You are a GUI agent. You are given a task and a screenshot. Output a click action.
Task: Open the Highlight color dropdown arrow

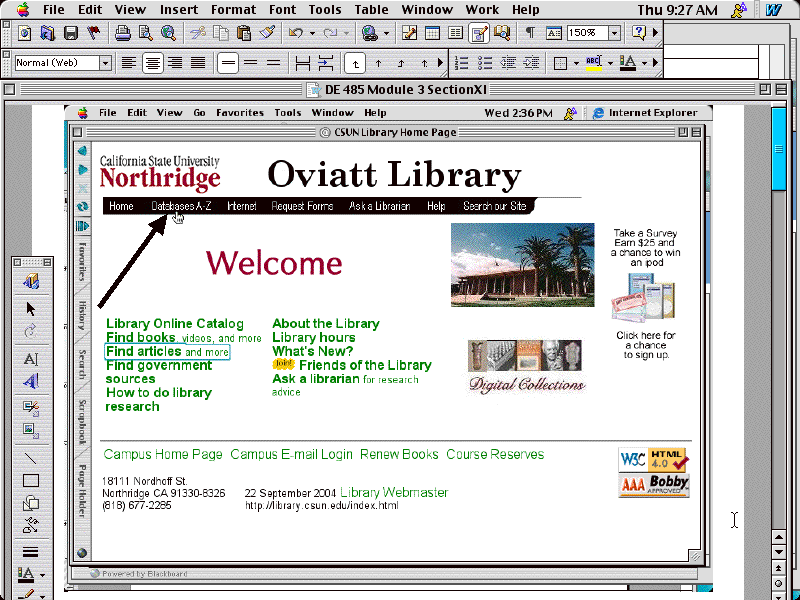[610, 64]
